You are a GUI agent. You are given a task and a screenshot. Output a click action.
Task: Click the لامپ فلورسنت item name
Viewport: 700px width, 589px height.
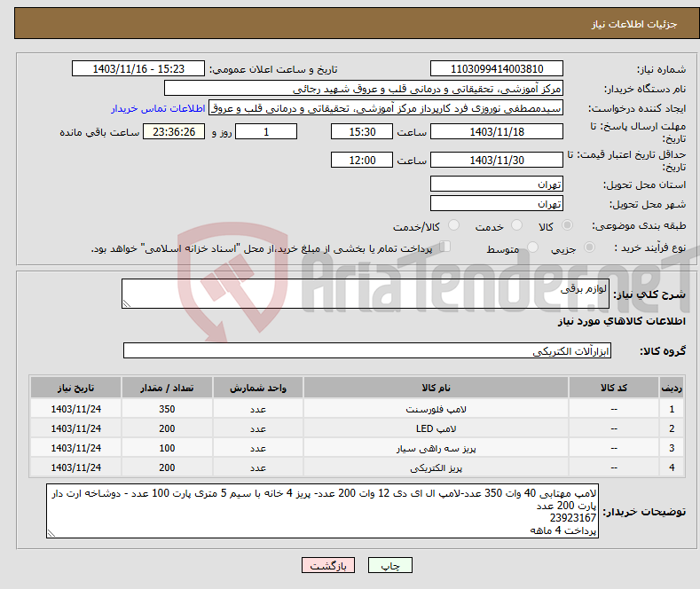pyautogui.click(x=436, y=409)
